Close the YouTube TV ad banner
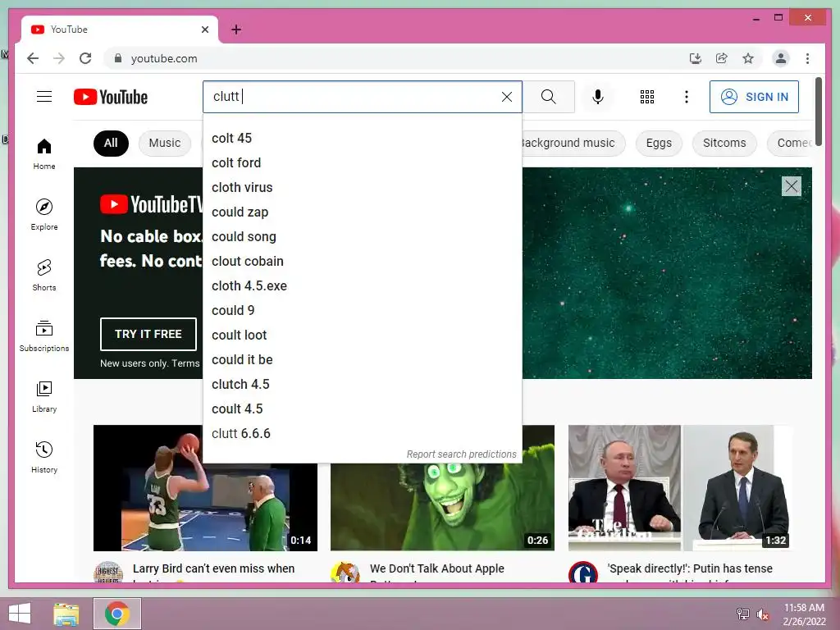 [x=792, y=186]
